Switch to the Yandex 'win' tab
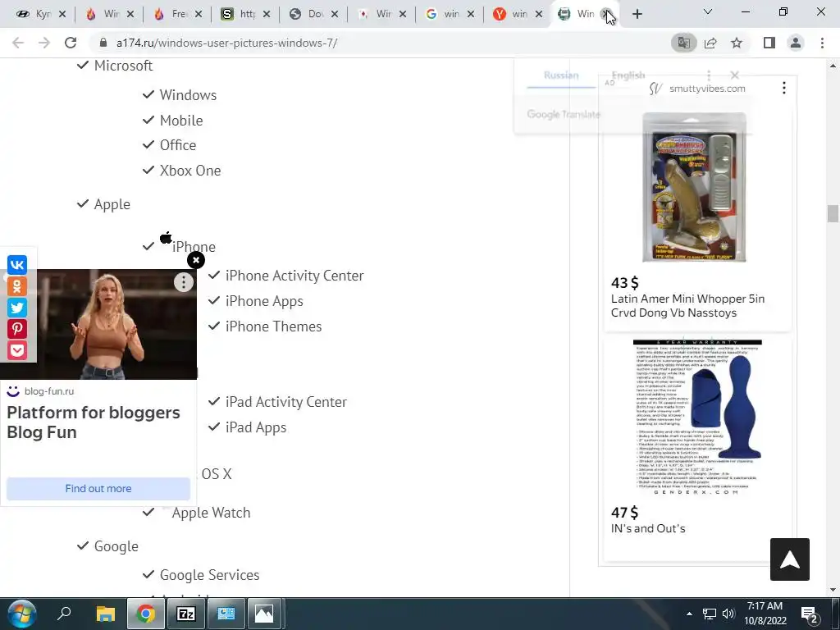The height and width of the screenshot is (630, 840). pyautogui.click(x=510, y=14)
